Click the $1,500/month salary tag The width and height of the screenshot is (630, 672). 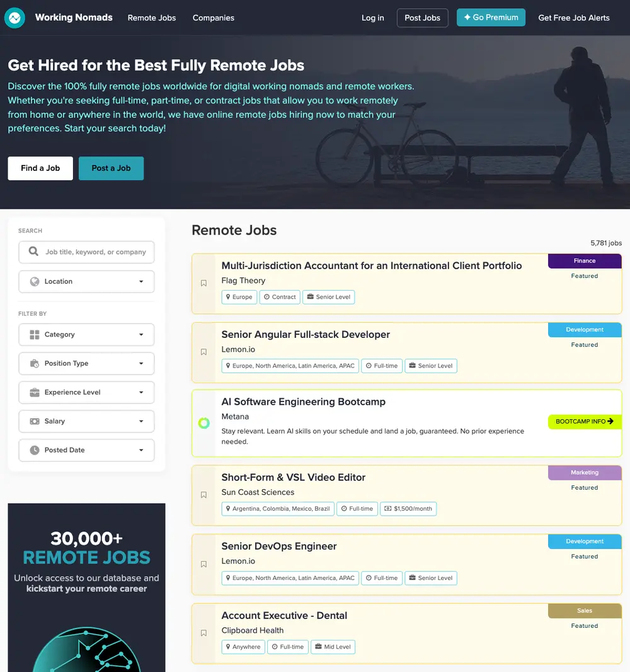pos(408,509)
